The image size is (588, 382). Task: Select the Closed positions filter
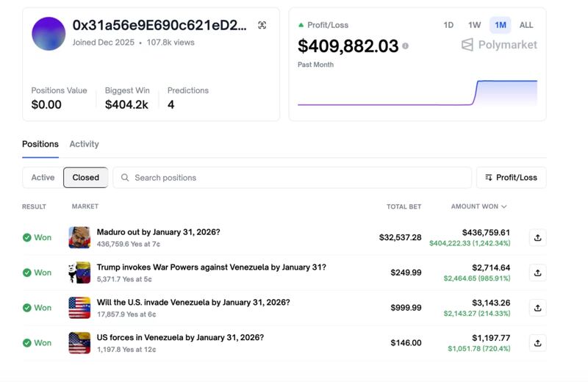pyautogui.click(x=85, y=178)
